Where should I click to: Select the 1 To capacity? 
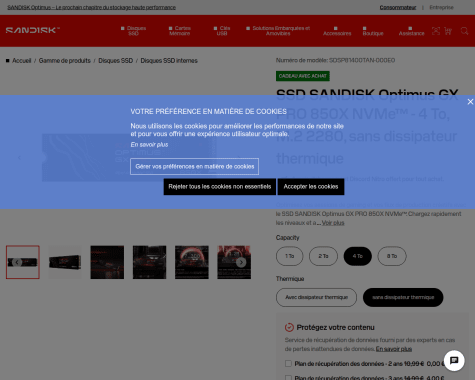[x=290, y=256]
